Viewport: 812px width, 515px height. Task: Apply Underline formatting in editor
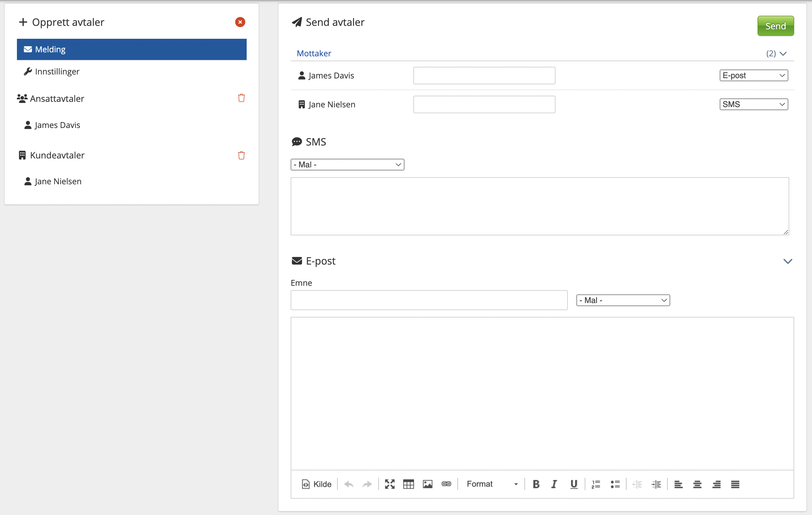tap(574, 484)
